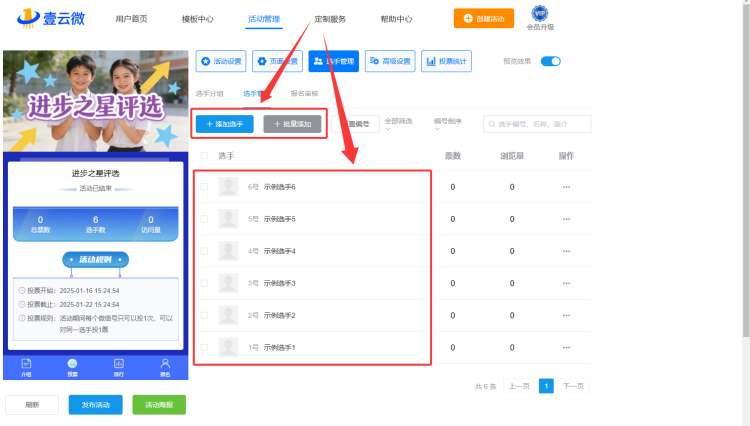Tap the 投票 icon in preview
The image size is (750, 426).
pyautogui.click(x=72, y=368)
